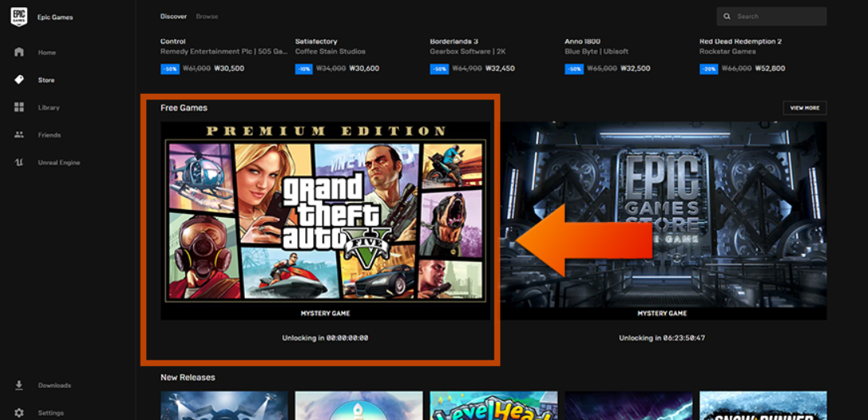Viewport: 868px width, 420px height.
Task: Click the Unreal Engine logo icon
Action: coord(19,162)
